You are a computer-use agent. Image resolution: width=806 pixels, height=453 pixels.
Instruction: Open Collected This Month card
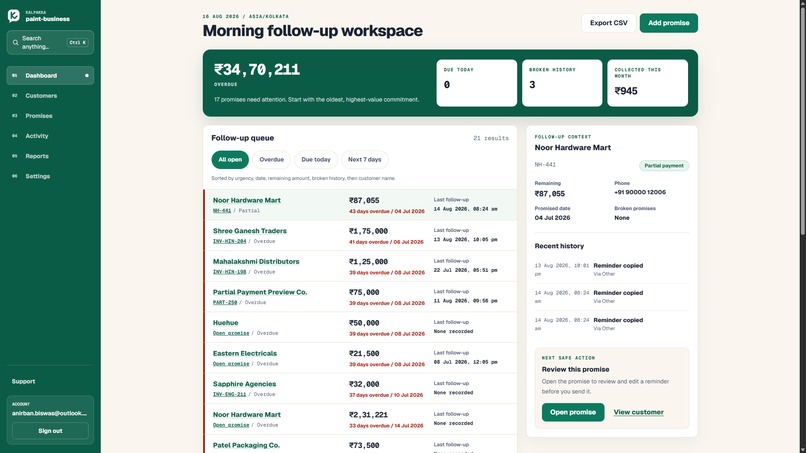tap(648, 83)
